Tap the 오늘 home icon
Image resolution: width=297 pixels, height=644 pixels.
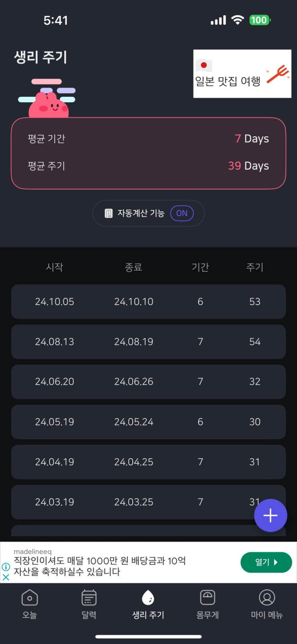[x=30, y=598]
